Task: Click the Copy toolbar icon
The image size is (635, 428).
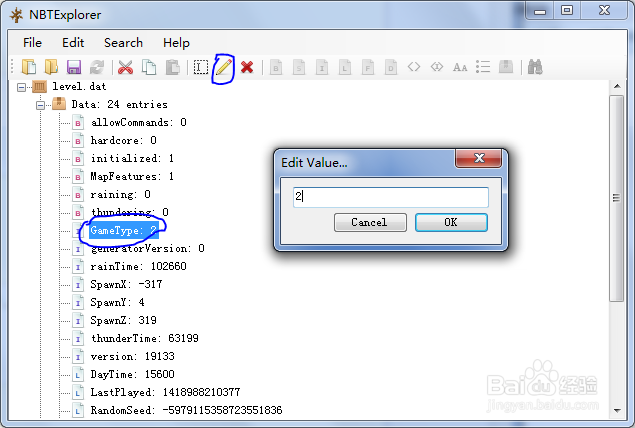Action: [x=149, y=67]
